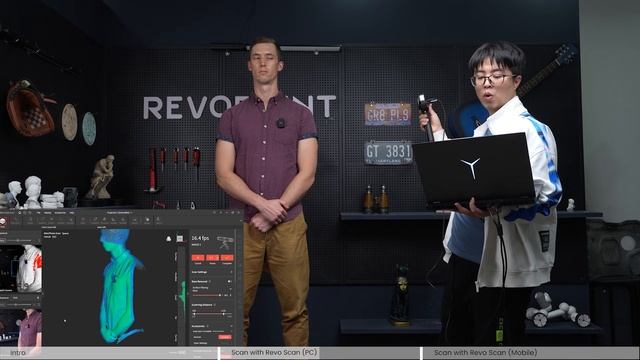
Task: Open the File menu in Revo Scan
Action: (x=38, y=213)
